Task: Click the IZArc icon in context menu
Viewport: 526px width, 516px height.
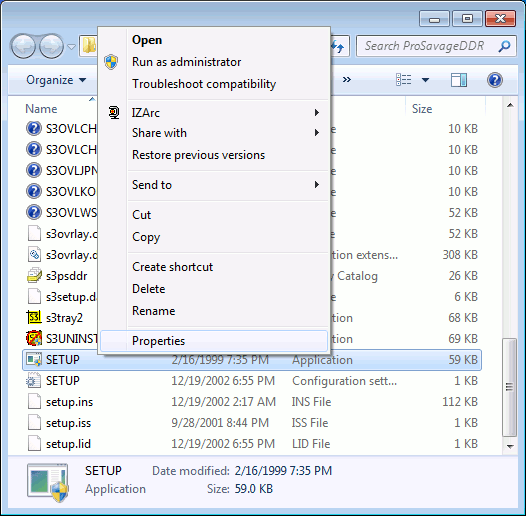Action: tap(114, 112)
